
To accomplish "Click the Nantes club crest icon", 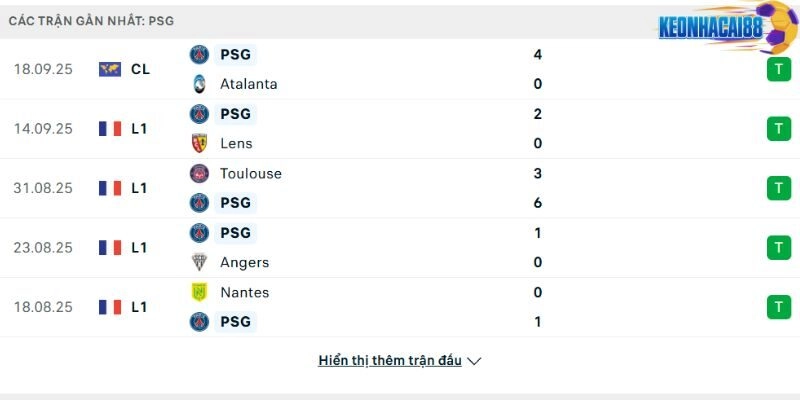I will click(199, 292).
